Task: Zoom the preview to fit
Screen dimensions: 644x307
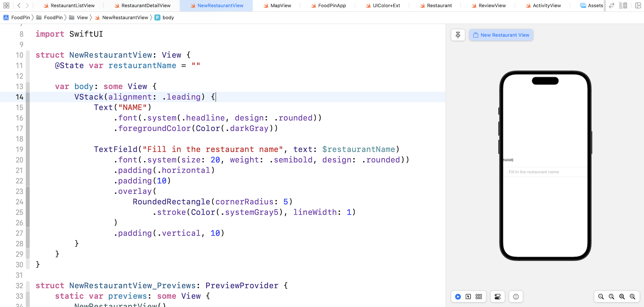Action: 622,297
